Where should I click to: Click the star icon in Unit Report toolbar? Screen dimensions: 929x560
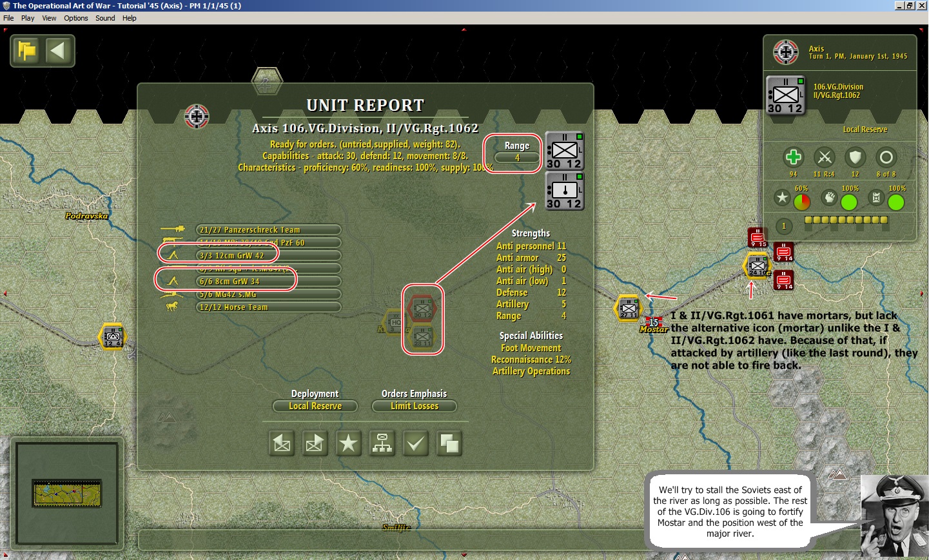(x=349, y=443)
